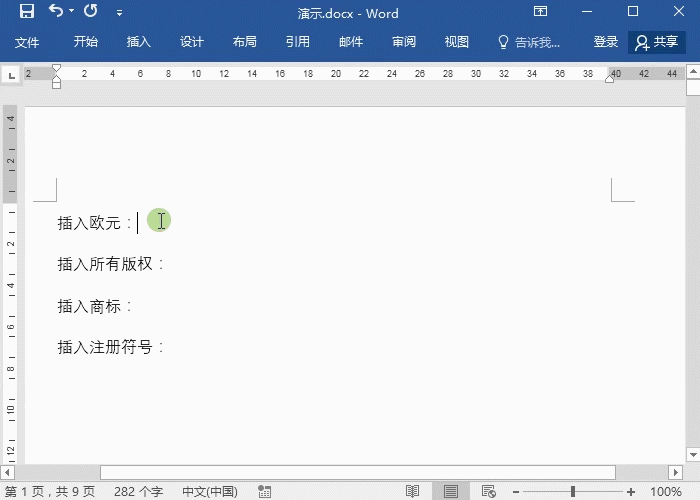Viewport: 700px width, 500px height.
Task: Click the first line indent marker
Action: coord(56,69)
